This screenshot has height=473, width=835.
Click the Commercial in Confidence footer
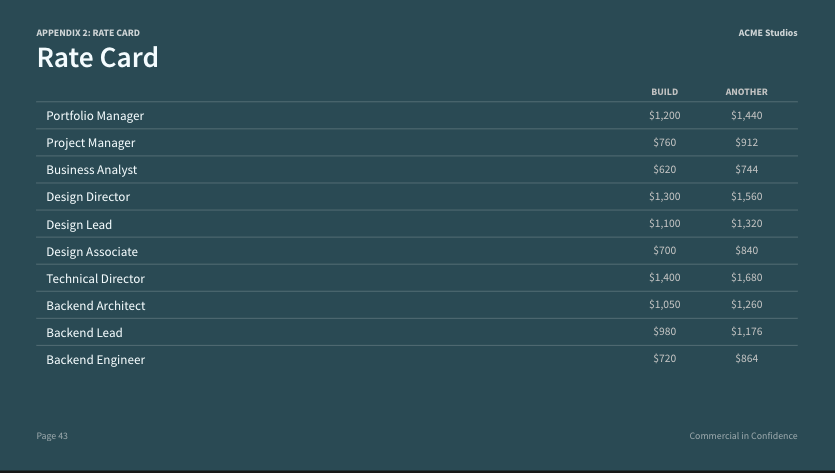(743, 436)
